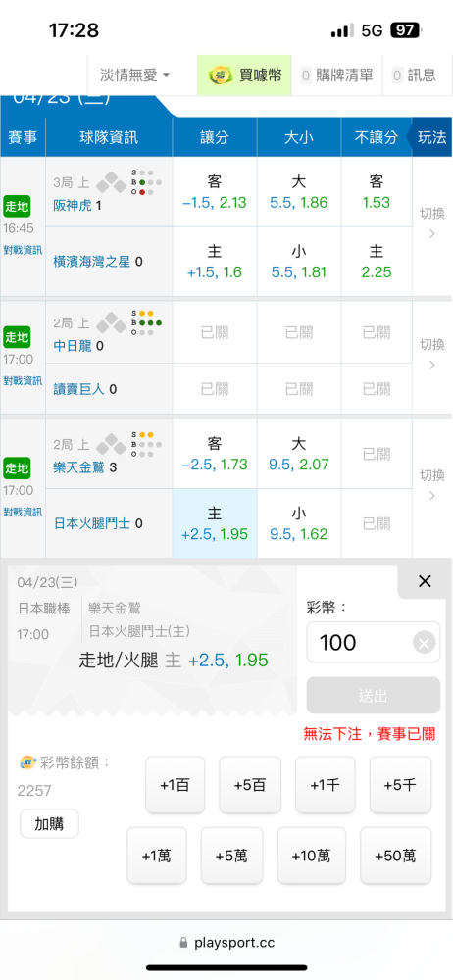Close the bet slip panel
The width and height of the screenshot is (453, 980).
pos(425,581)
